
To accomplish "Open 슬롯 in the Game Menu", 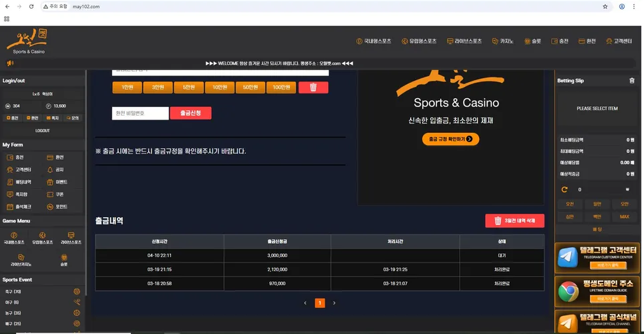I will [64, 260].
